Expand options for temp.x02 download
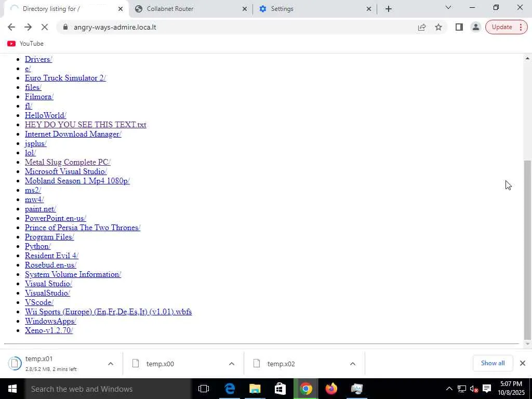Screen dimensions: 532x399 tap(353, 364)
